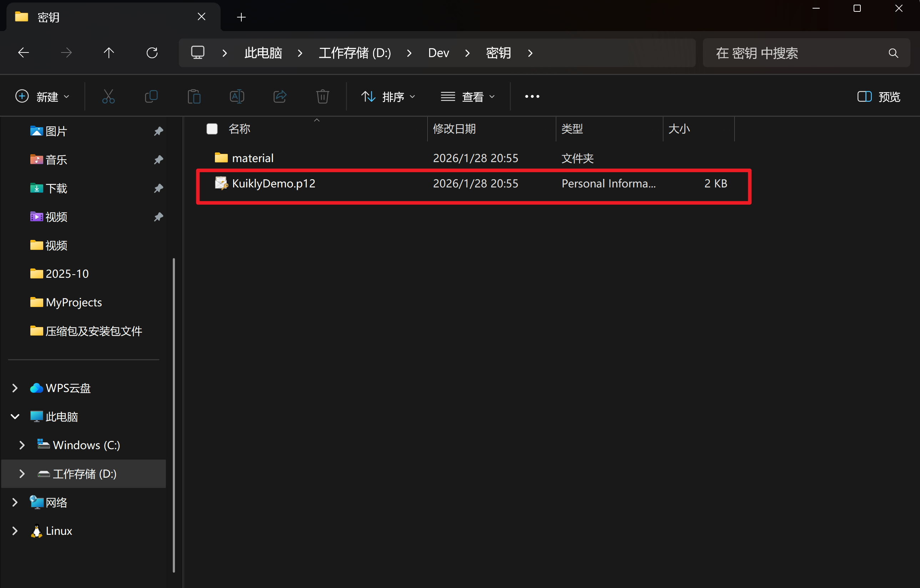Click the Dev breadcrumb segment
Image resolution: width=920 pixels, height=588 pixels.
click(438, 53)
